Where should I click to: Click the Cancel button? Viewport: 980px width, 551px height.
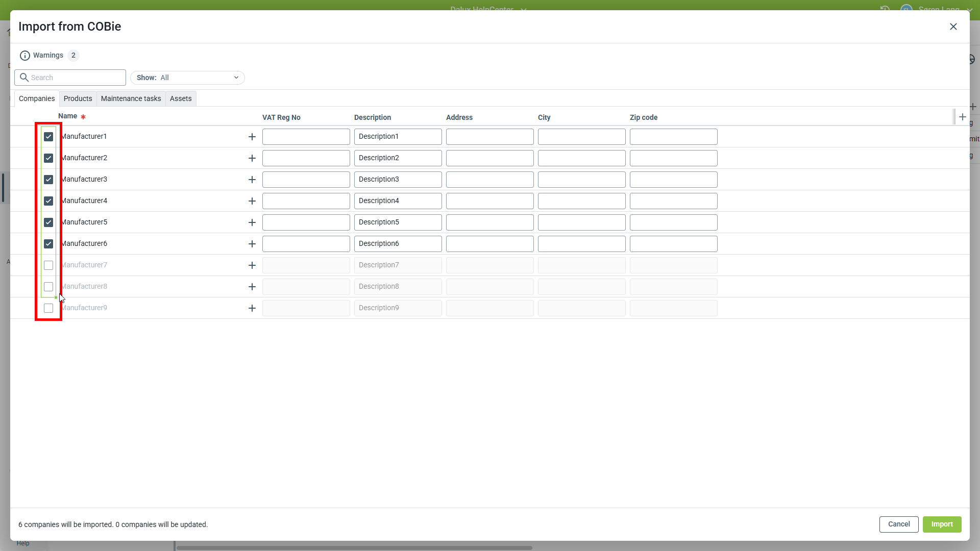coord(898,524)
